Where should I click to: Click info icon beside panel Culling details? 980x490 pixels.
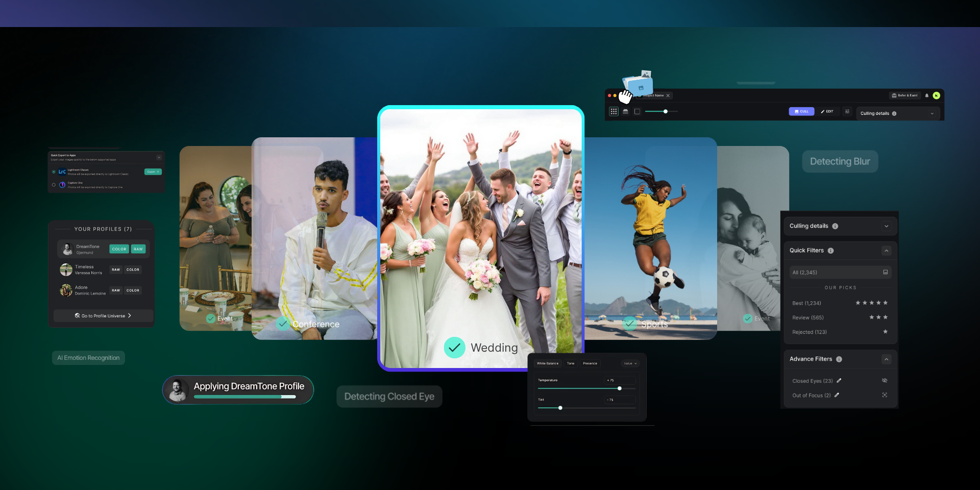(x=835, y=226)
